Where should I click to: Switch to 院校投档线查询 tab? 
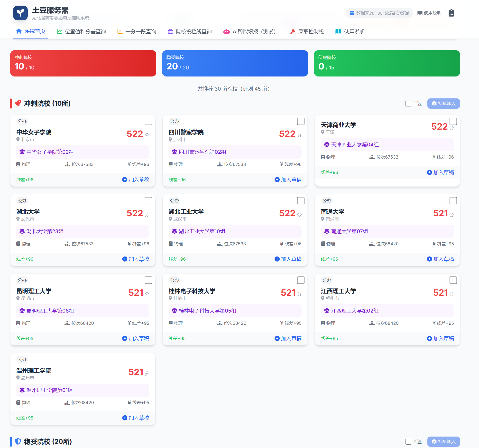(x=190, y=31)
